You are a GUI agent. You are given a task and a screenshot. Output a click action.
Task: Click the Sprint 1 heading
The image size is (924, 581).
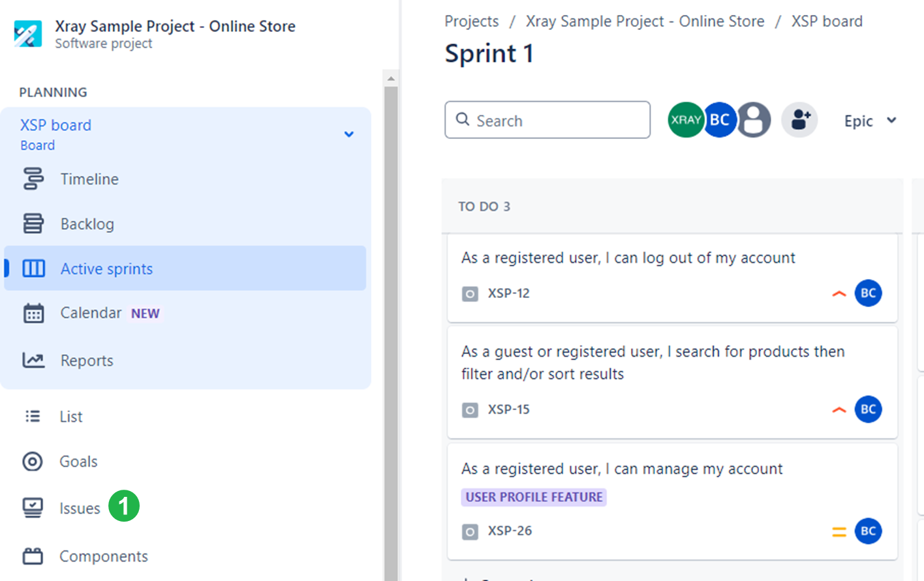click(x=489, y=53)
